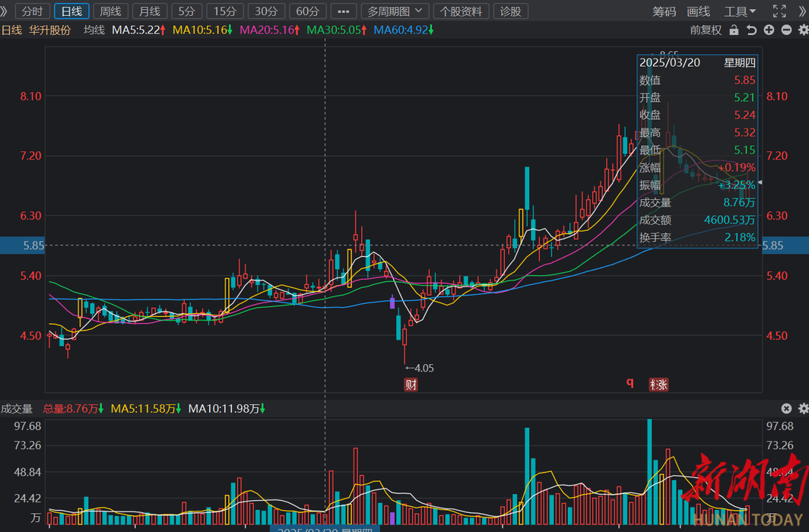Click the 财 financial report marker
The width and height of the screenshot is (809, 532).
point(411,384)
